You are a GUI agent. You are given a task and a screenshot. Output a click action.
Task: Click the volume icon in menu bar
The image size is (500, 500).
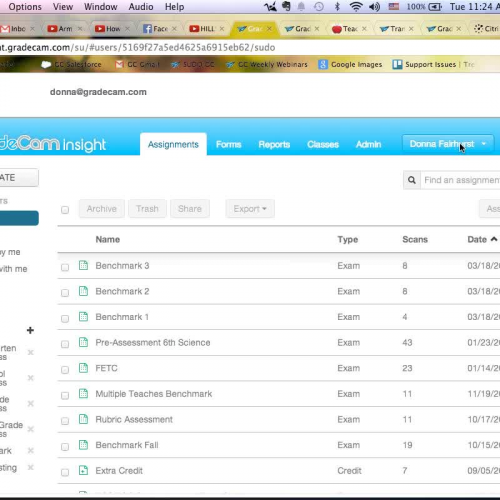pos(374,7)
